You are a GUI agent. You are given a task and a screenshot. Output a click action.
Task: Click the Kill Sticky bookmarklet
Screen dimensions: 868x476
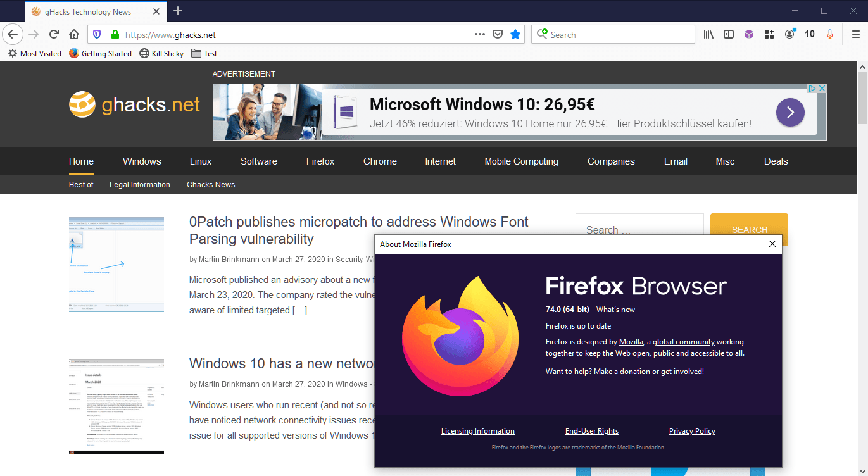161,54
